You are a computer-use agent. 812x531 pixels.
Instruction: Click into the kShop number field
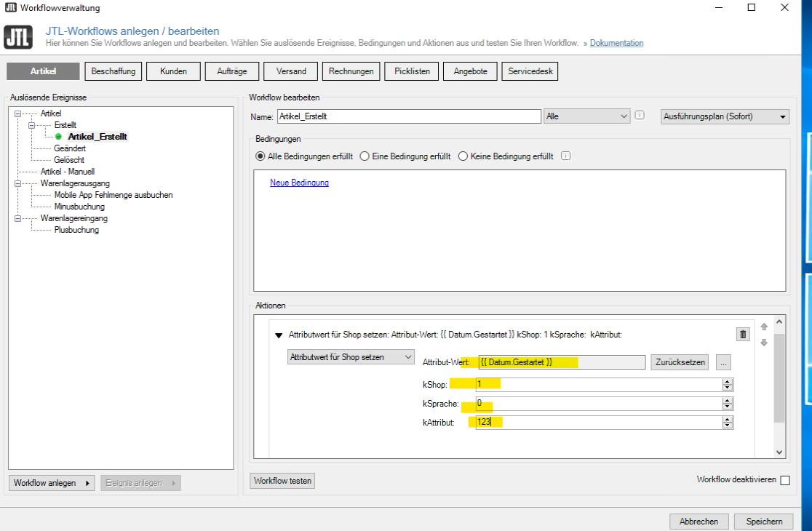pyautogui.click(x=599, y=385)
